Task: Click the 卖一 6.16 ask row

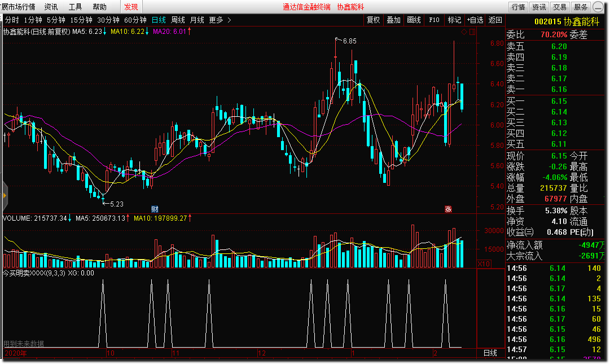Action: click(x=555, y=89)
